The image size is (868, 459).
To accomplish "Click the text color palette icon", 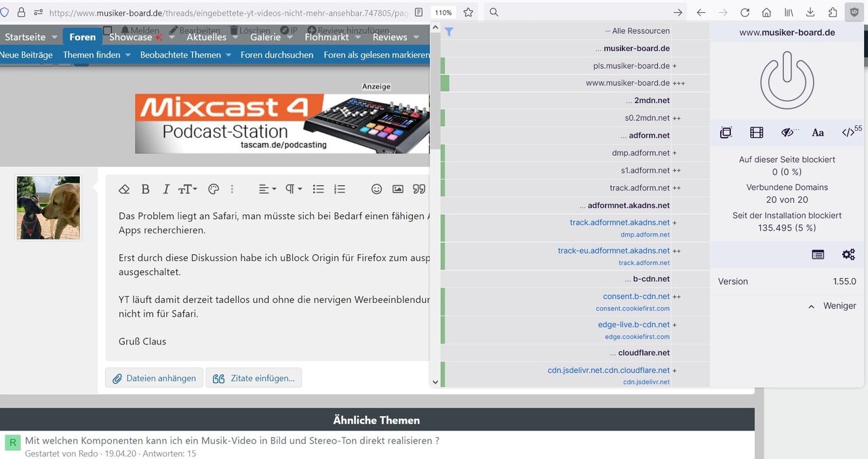I will coord(214,189).
